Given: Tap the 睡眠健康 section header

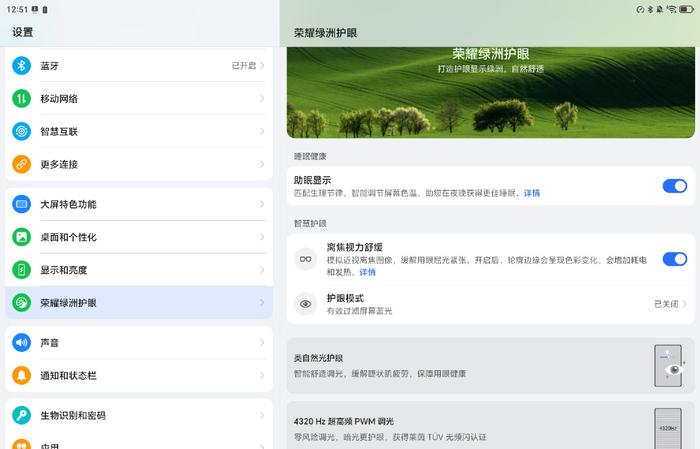Looking at the screenshot, I should click(310, 156).
